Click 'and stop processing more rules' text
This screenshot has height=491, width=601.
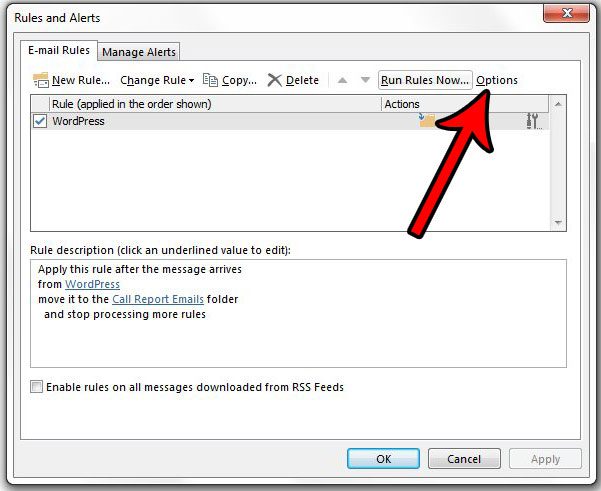coord(125,314)
